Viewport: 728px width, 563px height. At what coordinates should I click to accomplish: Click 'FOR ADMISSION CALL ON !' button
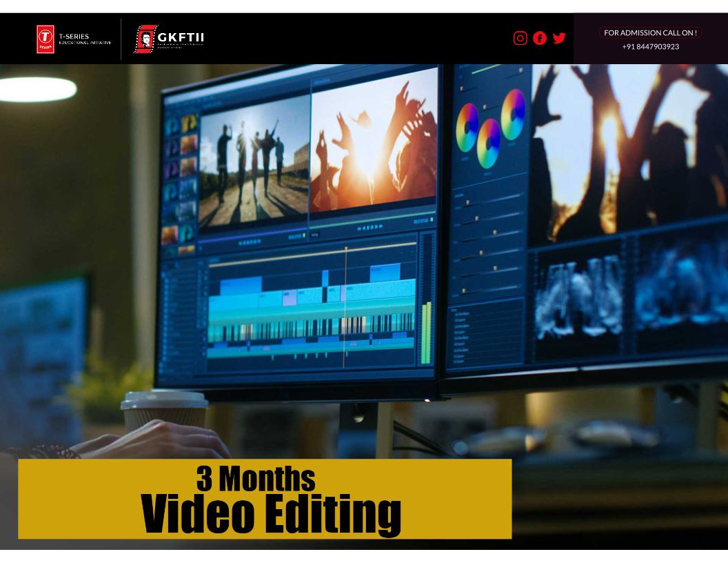point(650,32)
